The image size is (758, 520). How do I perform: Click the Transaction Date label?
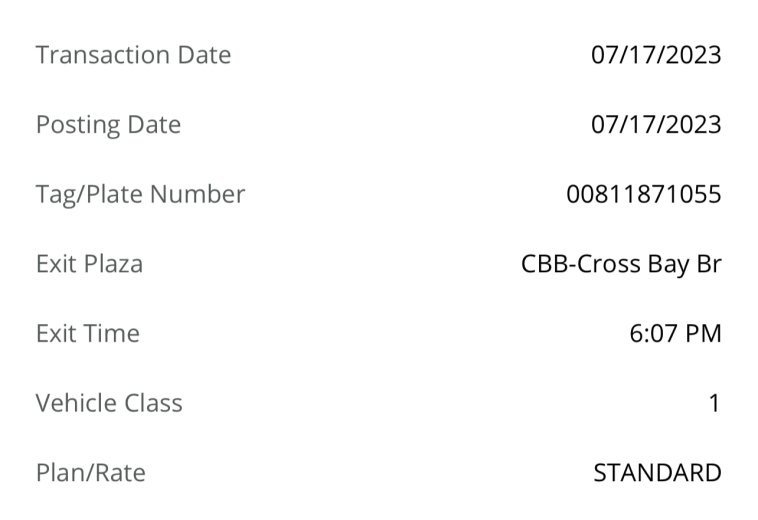tap(133, 55)
